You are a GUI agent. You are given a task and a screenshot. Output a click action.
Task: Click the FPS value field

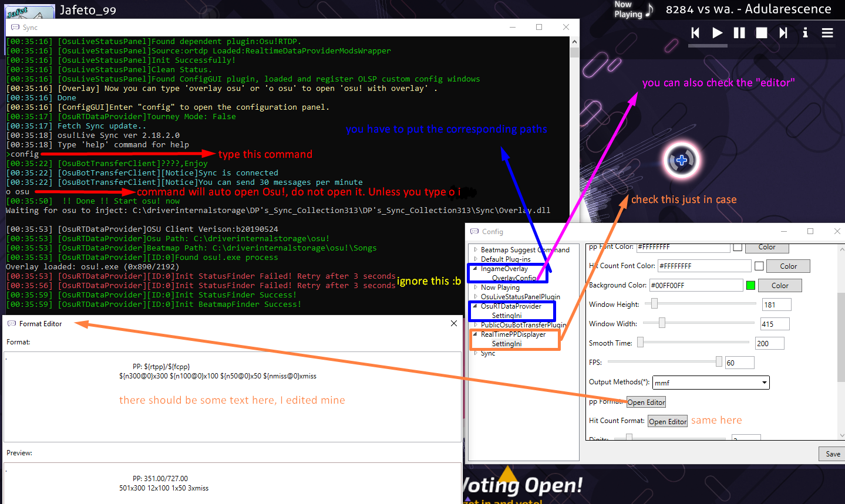point(739,363)
